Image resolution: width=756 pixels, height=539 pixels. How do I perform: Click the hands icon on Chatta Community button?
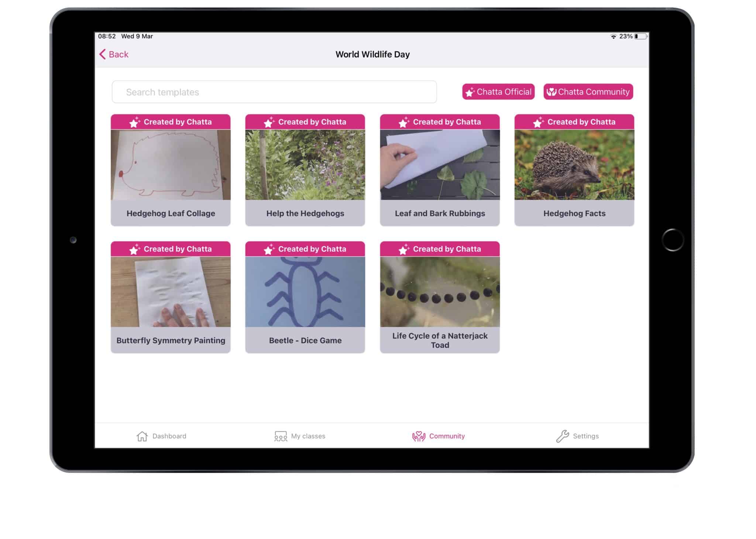tap(551, 92)
